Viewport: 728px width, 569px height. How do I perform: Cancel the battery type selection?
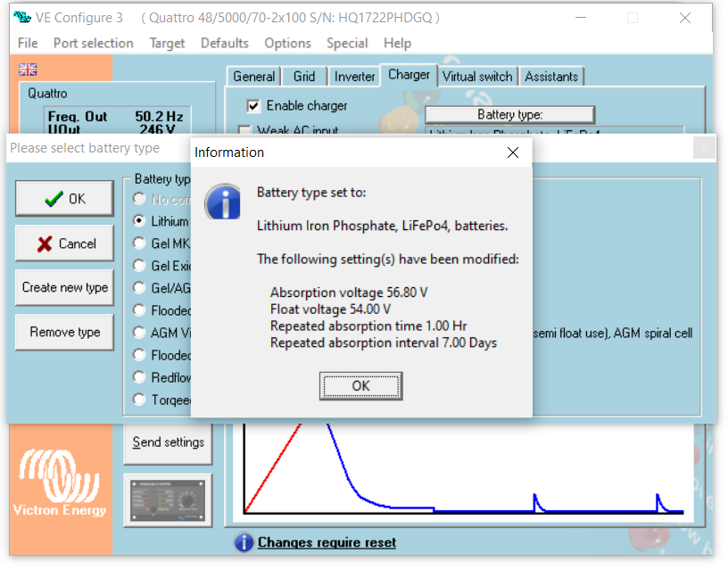click(64, 243)
